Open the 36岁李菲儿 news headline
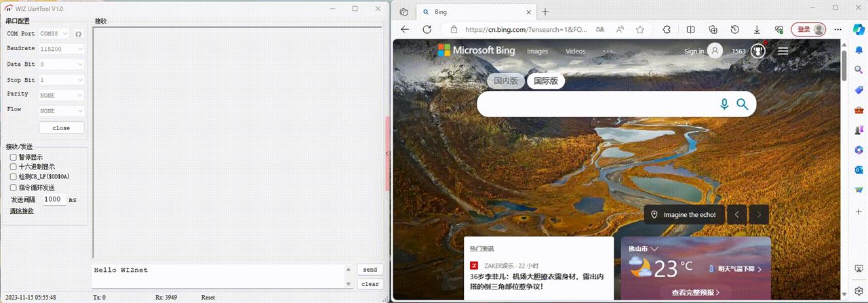This screenshot has height=303, width=868. point(537,281)
